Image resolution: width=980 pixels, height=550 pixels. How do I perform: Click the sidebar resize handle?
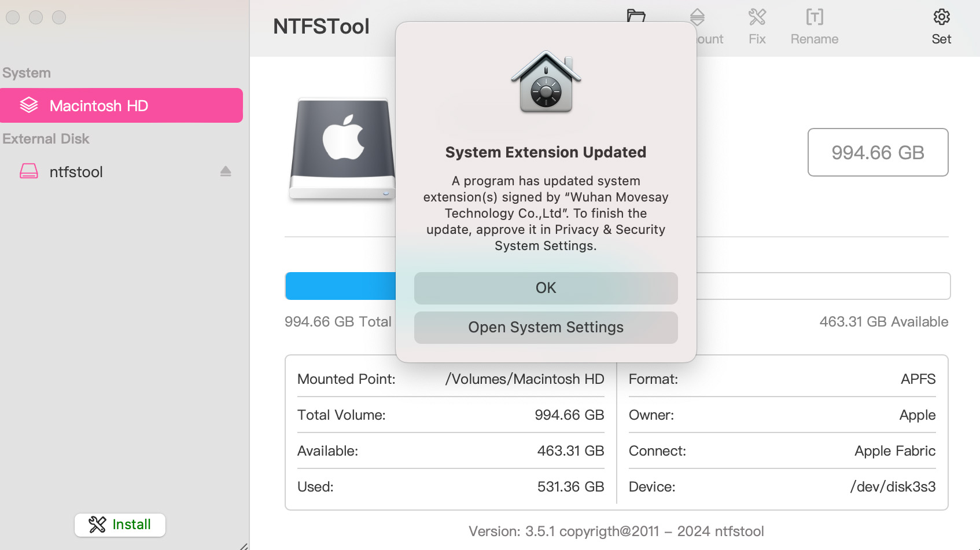click(x=244, y=546)
